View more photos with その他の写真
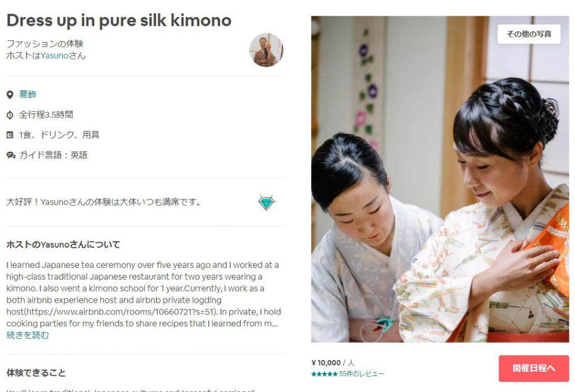The height and width of the screenshot is (392, 575). 529,34
